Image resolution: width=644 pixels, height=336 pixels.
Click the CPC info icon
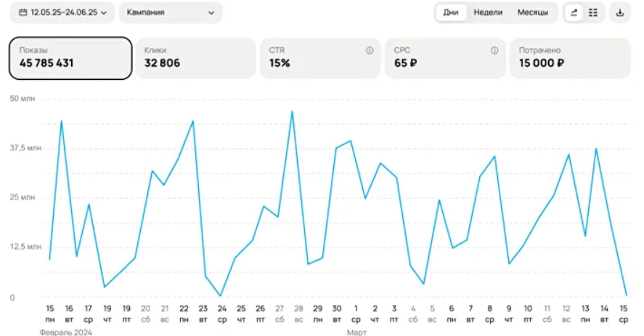494,51
